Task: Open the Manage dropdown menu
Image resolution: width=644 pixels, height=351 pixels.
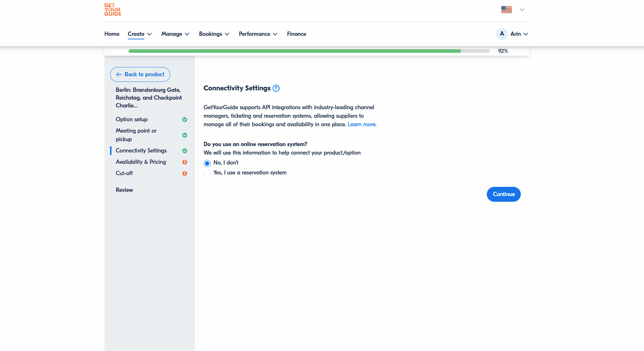Action: (x=175, y=34)
